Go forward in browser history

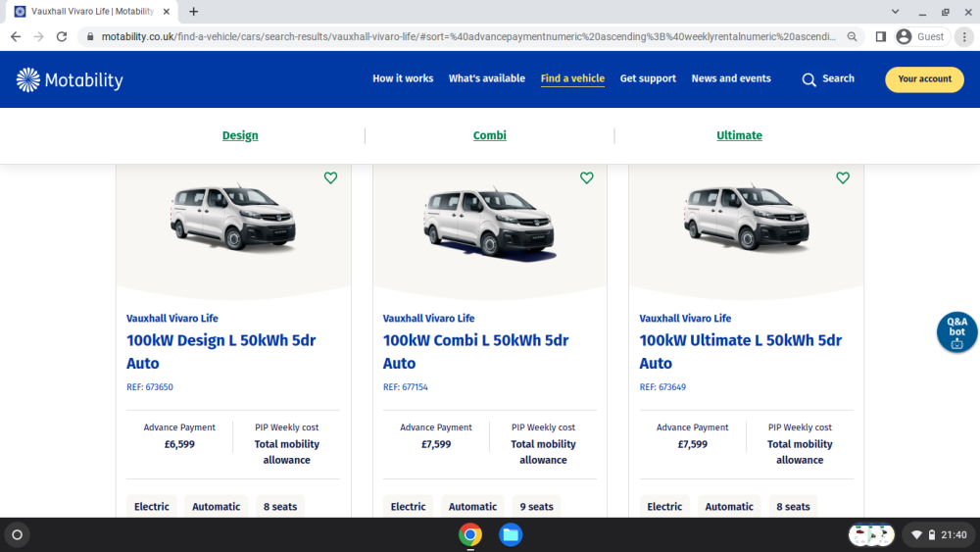tap(39, 37)
